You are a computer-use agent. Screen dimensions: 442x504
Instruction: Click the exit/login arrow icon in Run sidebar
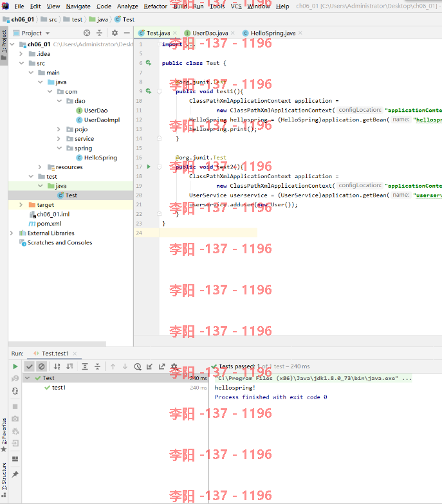click(15, 444)
